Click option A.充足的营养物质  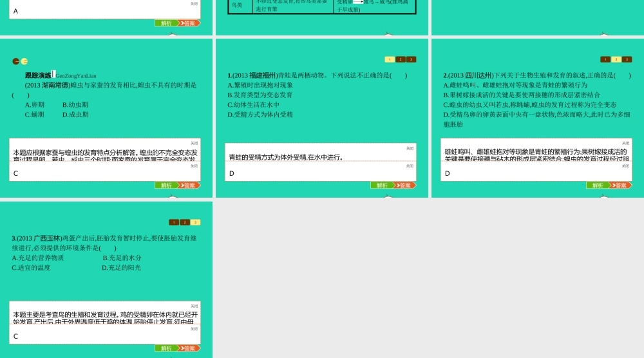click(38, 258)
